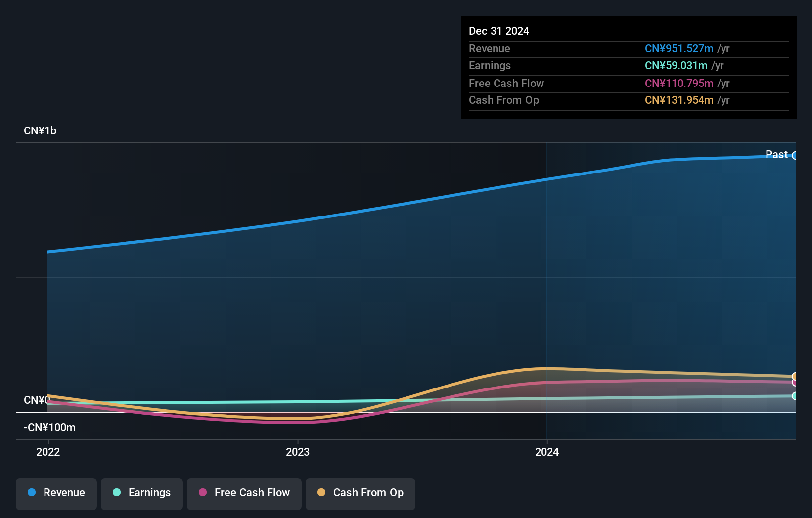Click the CN¥951.527m revenue value
Image resolution: width=812 pixels, height=518 pixels.
tap(679, 49)
